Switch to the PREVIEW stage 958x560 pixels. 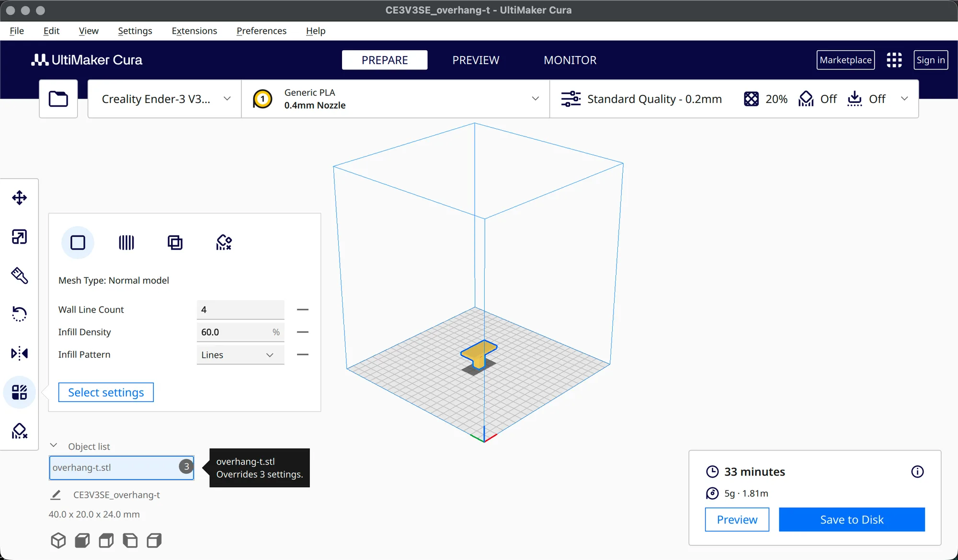click(476, 60)
